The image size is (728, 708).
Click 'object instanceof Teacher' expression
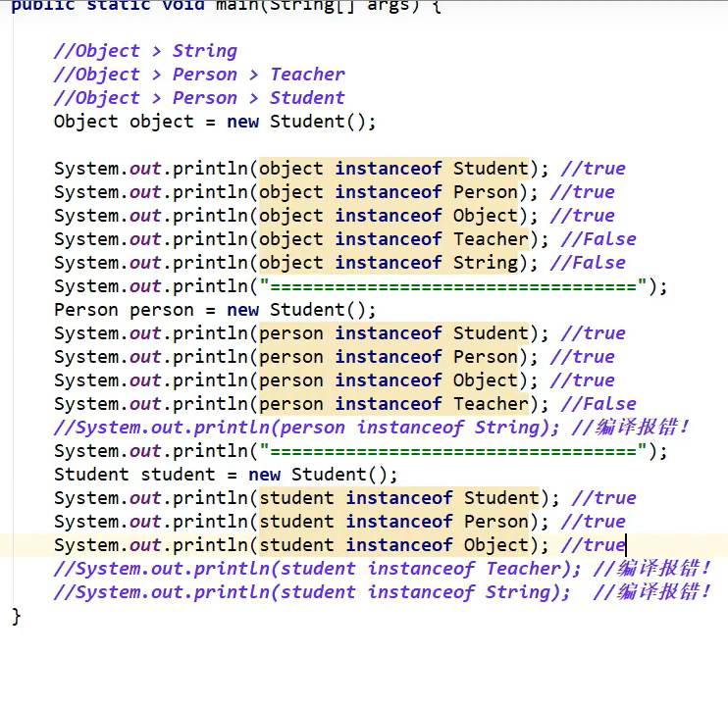393,239
